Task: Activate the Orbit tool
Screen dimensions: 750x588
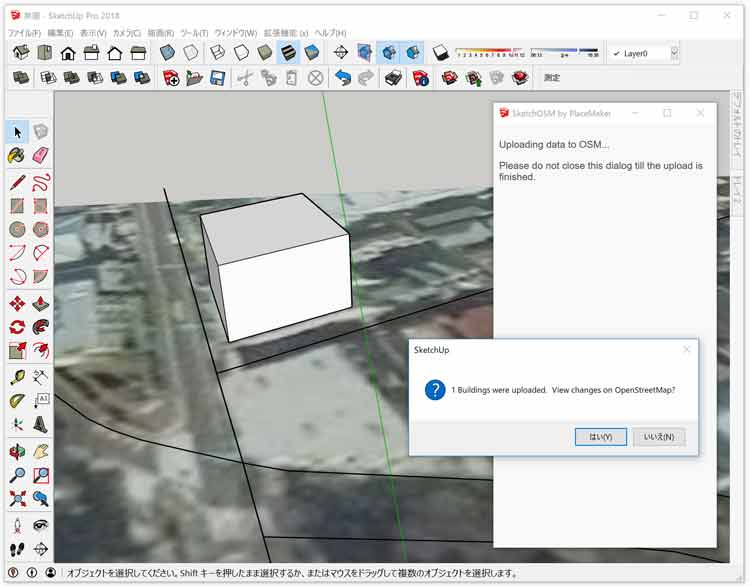Action: coord(17,451)
